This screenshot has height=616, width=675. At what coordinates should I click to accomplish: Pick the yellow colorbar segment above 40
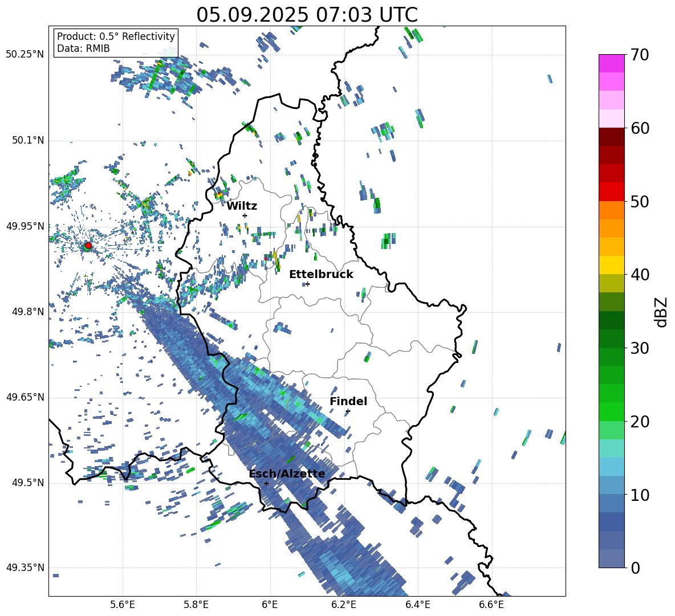(x=611, y=265)
